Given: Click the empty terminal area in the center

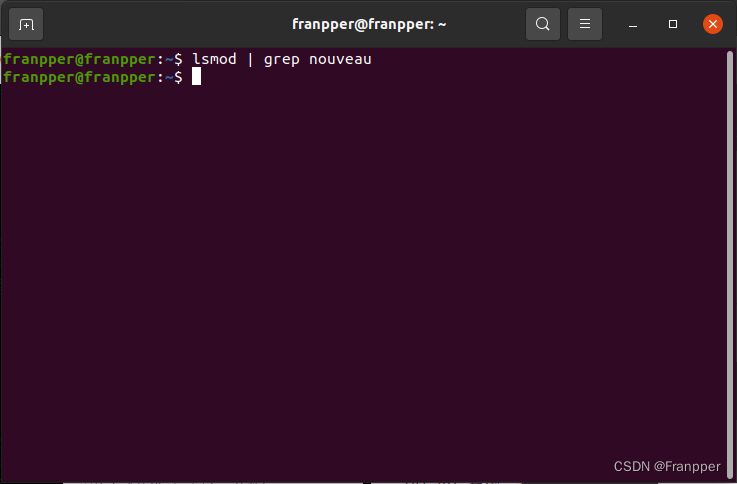Looking at the screenshot, I should pyautogui.click(x=364, y=263).
